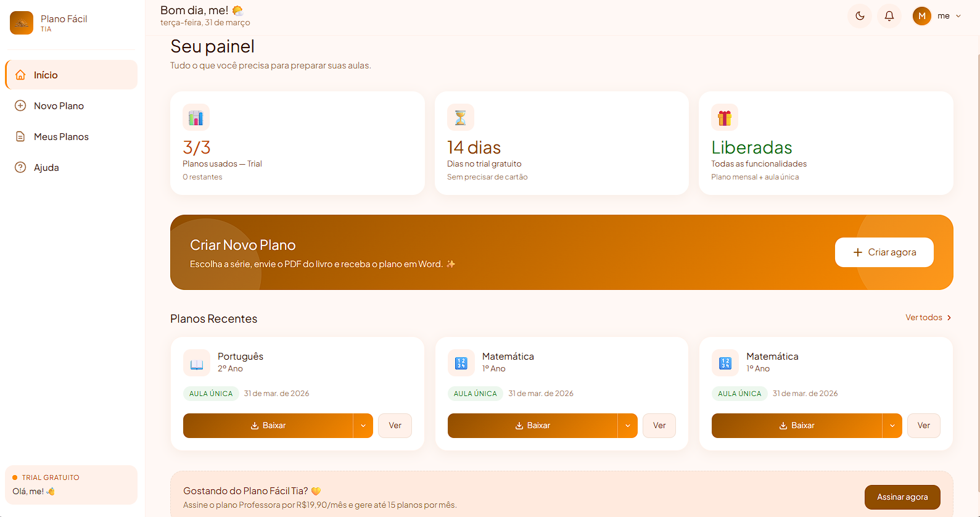This screenshot has width=980, height=517.
Task: Click the bar chart icon on plans-used card
Action: tap(196, 117)
